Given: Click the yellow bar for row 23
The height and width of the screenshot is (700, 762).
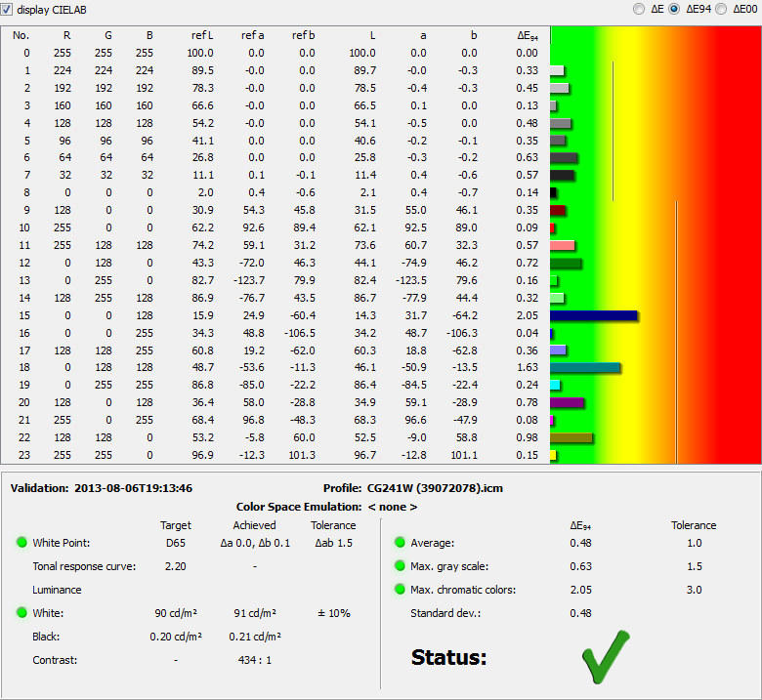Looking at the screenshot, I should point(553,455).
